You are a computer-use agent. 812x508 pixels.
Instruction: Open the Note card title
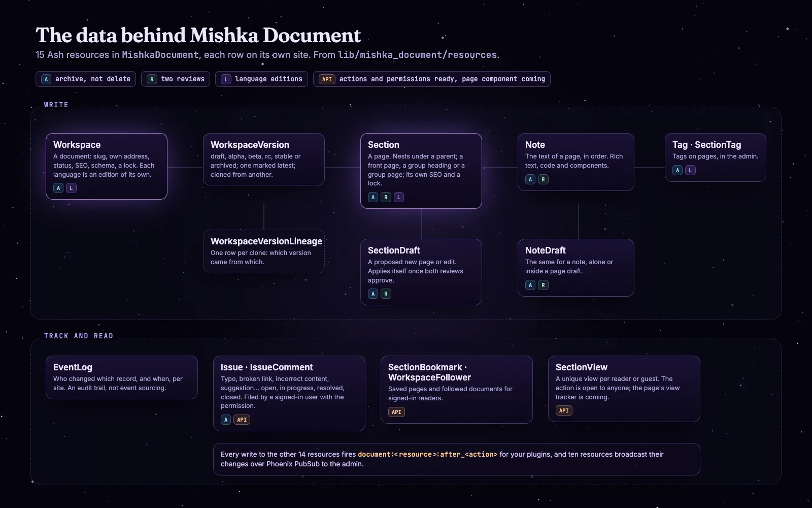click(535, 145)
